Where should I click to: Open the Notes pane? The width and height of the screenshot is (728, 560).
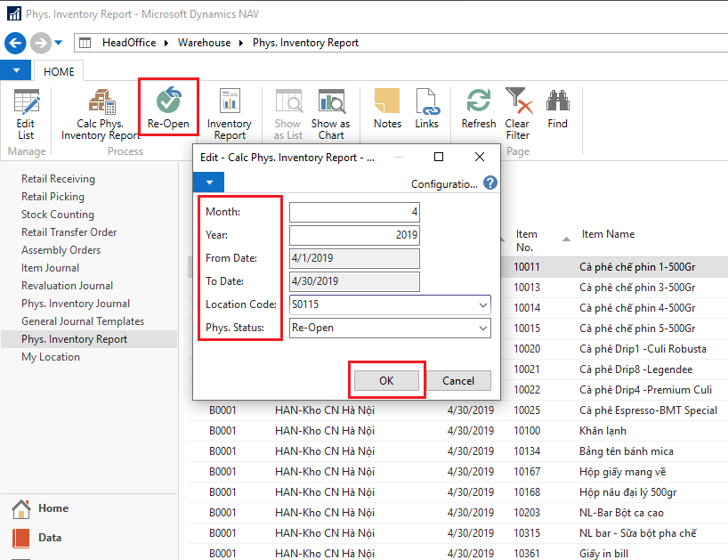(387, 109)
